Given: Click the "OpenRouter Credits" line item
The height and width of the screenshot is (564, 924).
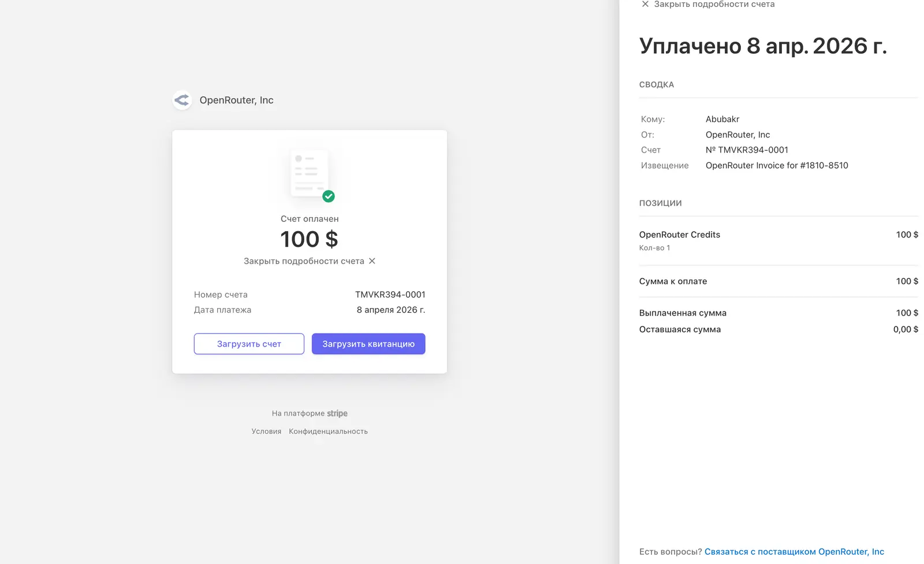Looking at the screenshot, I should click(x=680, y=235).
